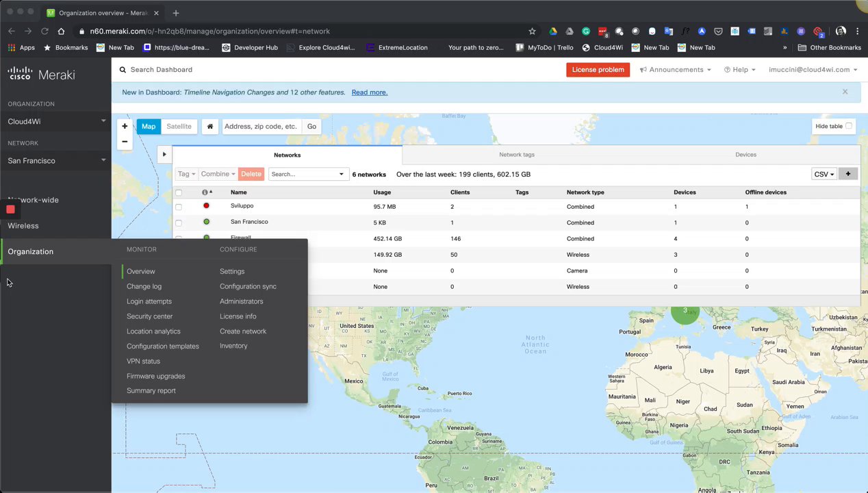This screenshot has height=493, width=868.
Task: Click the browser back arrow
Action: (12, 31)
